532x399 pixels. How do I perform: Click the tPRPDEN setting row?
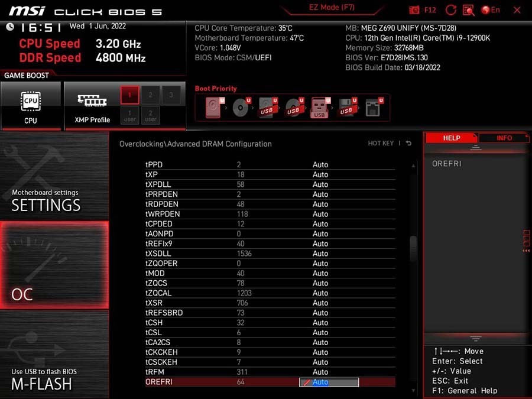(x=270, y=194)
